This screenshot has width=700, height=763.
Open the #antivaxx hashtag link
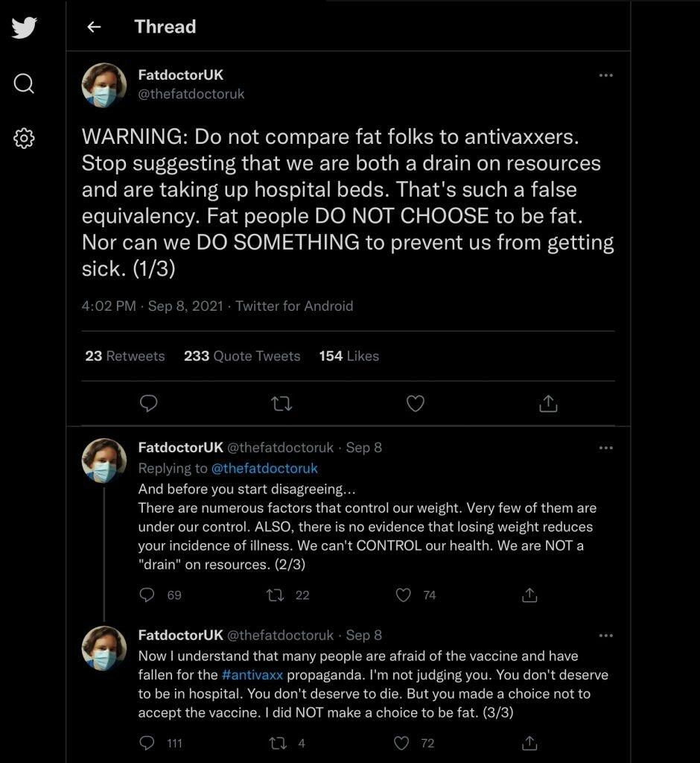(x=252, y=675)
